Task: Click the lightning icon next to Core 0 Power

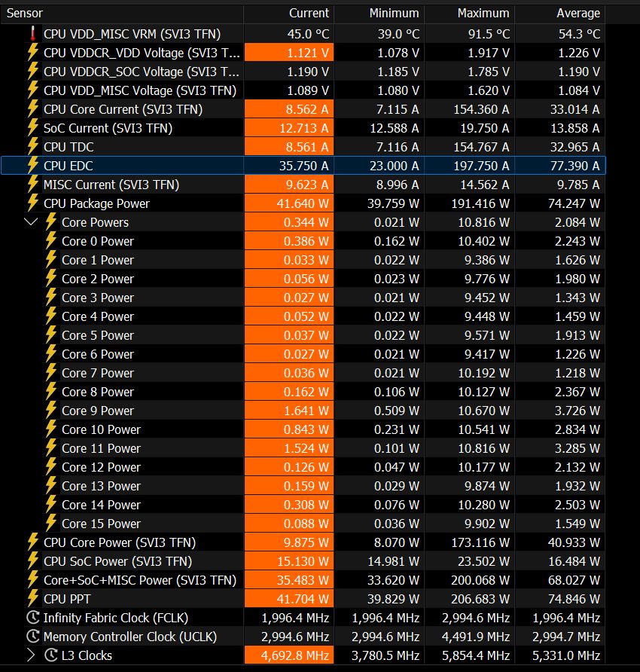Action: (51, 241)
